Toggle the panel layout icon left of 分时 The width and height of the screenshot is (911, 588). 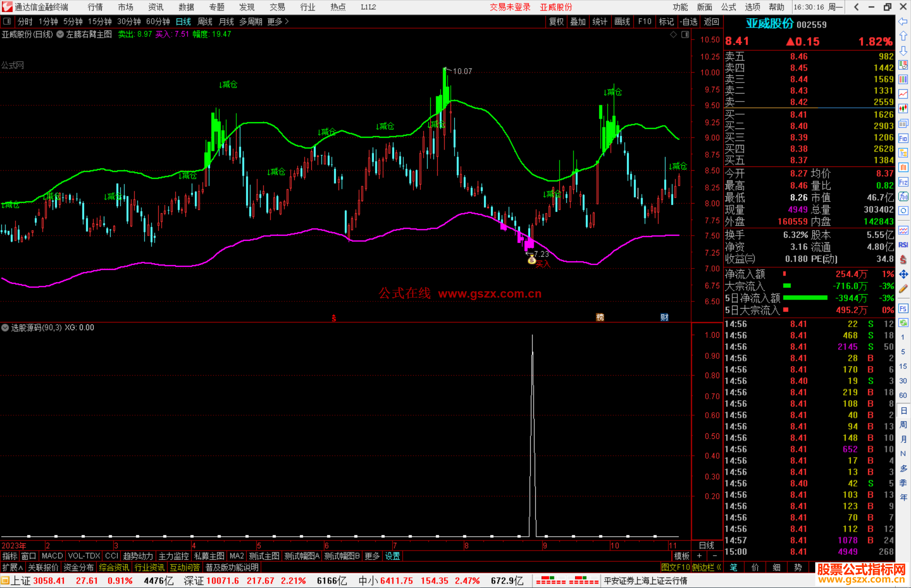[x=7, y=21]
